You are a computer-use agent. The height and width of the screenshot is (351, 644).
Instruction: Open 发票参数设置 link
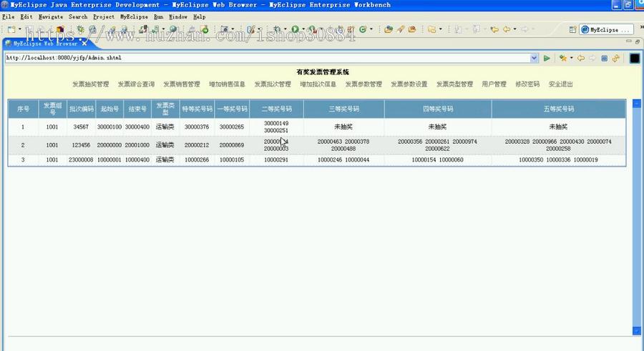409,84
